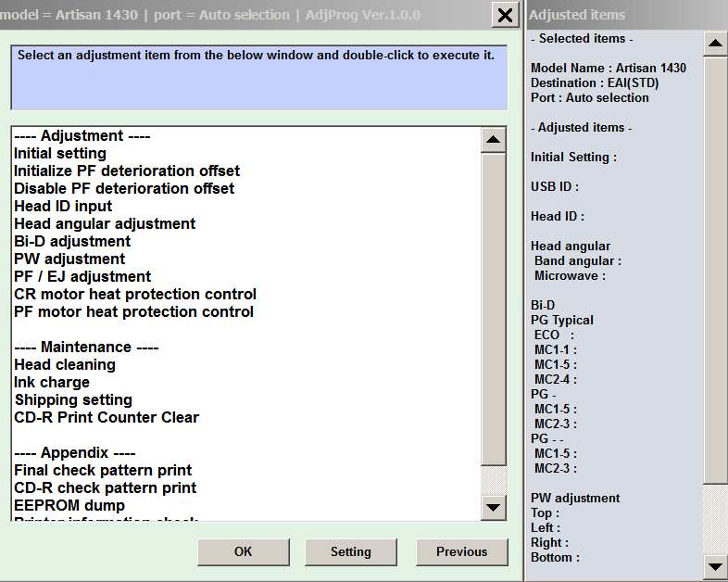Click the adjustment list scrollbar thumb

click(493, 310)
